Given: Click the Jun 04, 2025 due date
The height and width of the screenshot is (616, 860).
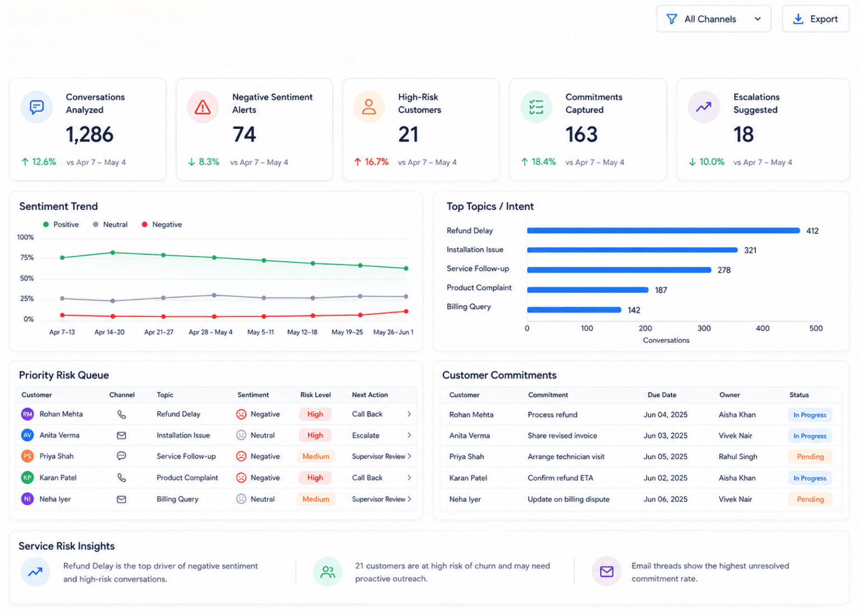Looking at the screenshot, I should [x=665, y=415].
